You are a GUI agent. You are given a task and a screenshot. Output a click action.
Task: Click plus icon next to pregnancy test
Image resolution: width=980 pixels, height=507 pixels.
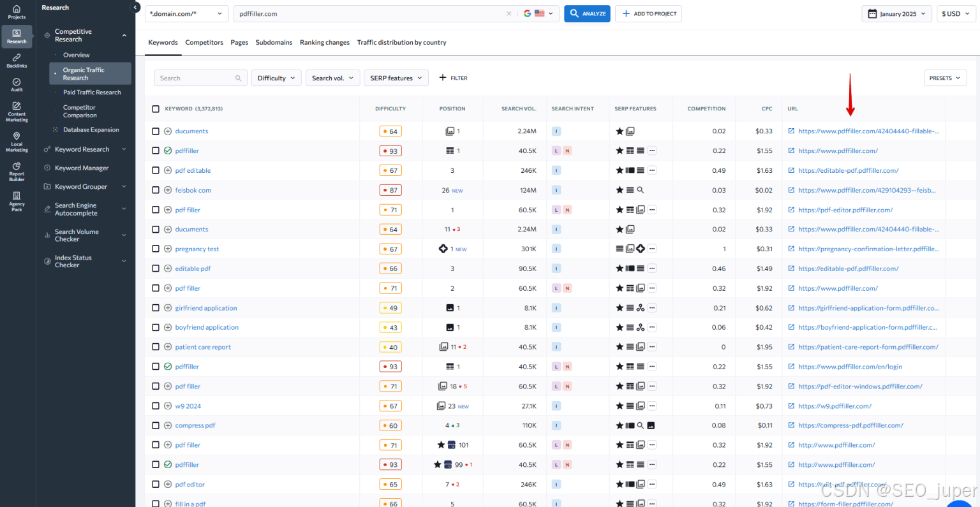[x=168, y=249]
